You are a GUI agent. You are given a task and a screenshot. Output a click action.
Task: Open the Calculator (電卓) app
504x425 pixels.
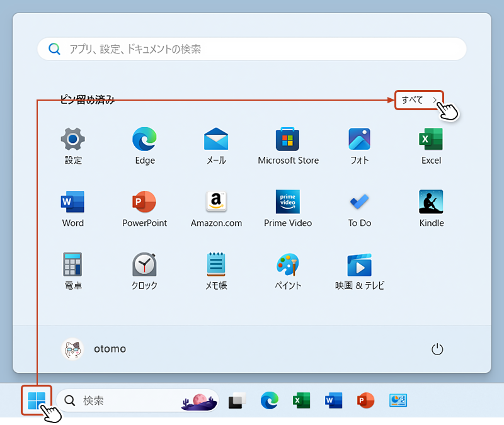pyautogui.click(x=73, y=271)
